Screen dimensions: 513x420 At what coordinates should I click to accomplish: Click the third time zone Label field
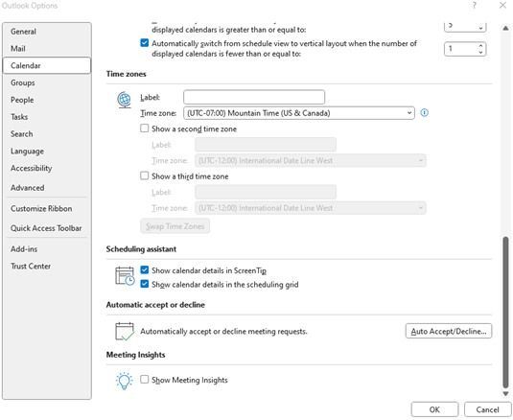pos(266,192)
